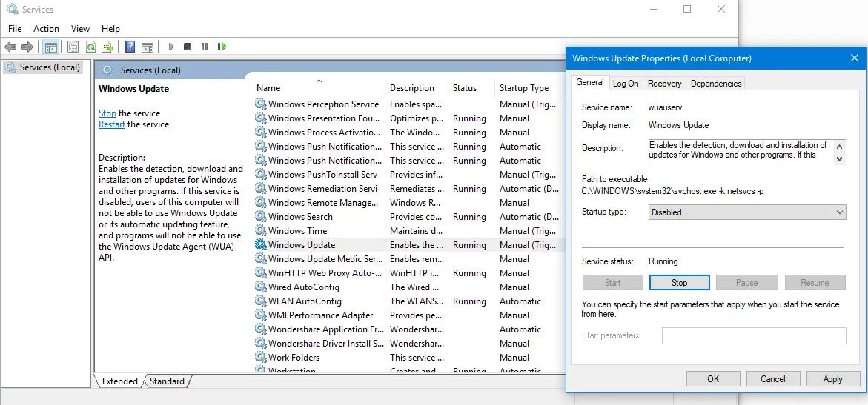This screenshot has width=868, height=405.
Task: Click the Stop the service link
Action: [107, 113]
